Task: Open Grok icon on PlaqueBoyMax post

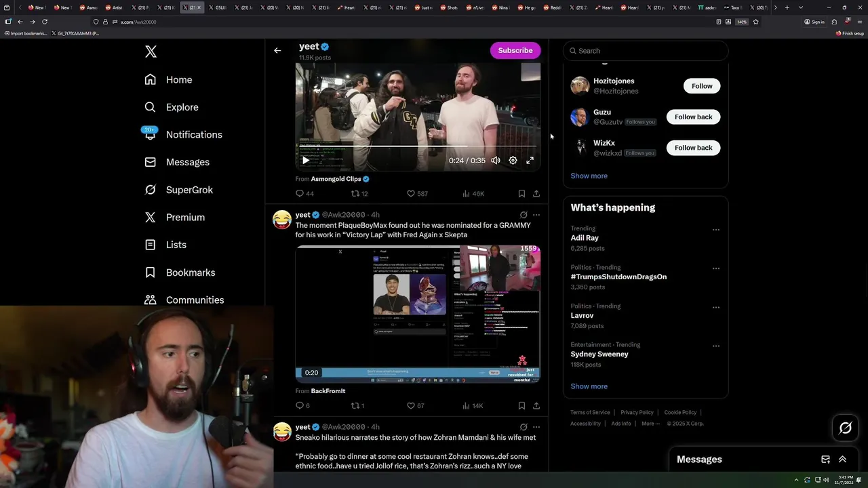Action: click(x=524, y=215)
